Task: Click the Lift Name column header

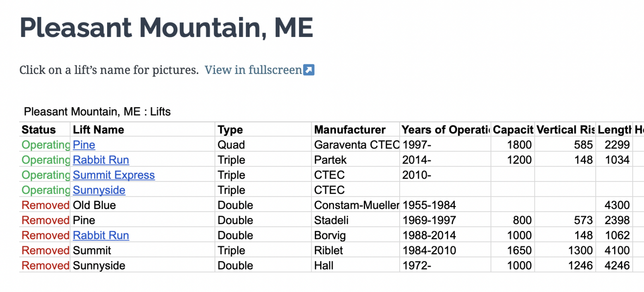Action: 99,130
